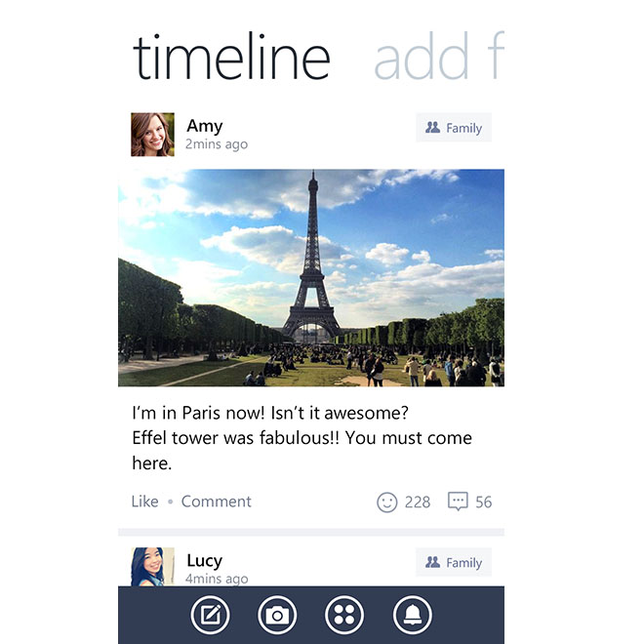Open Amy's profile picture
This screenshot has height=644, width=644.
tap(152, 135)
